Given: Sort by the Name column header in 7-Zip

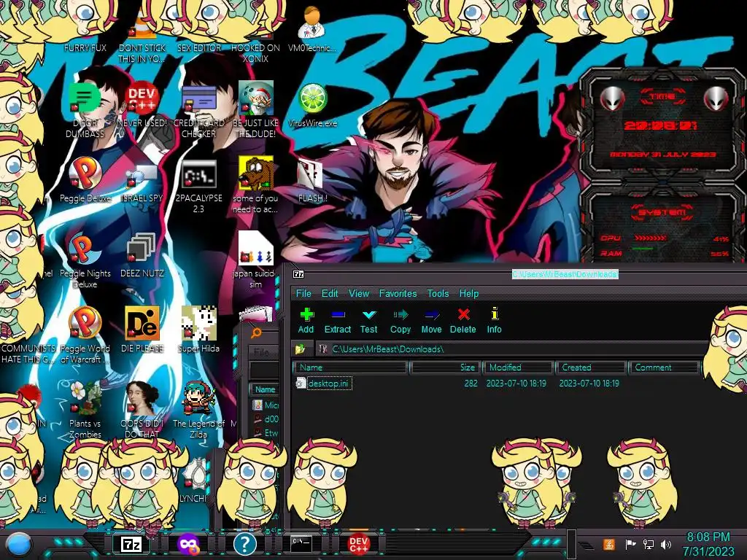Looking at the screenshot, I should click(351, 367).
